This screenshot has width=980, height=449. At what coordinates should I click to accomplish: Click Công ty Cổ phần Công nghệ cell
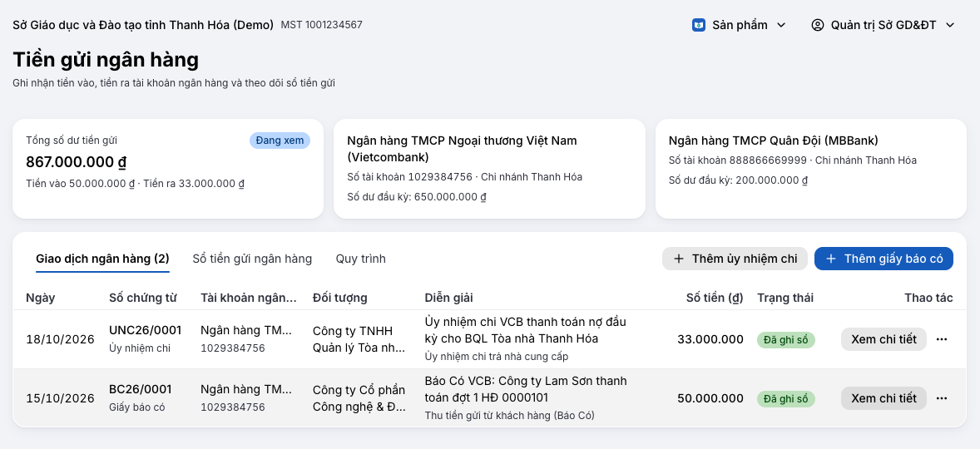(x=359, y=397)
